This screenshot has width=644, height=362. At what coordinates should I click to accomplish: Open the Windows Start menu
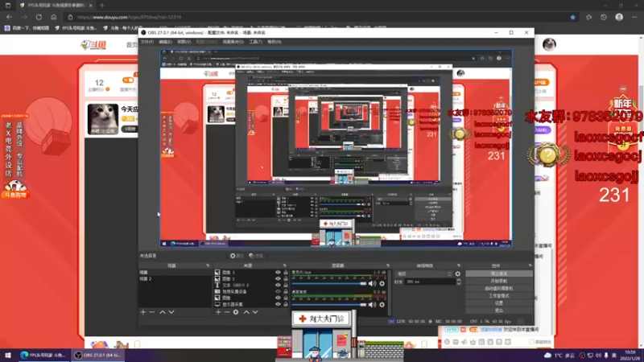tap(7, 356)
